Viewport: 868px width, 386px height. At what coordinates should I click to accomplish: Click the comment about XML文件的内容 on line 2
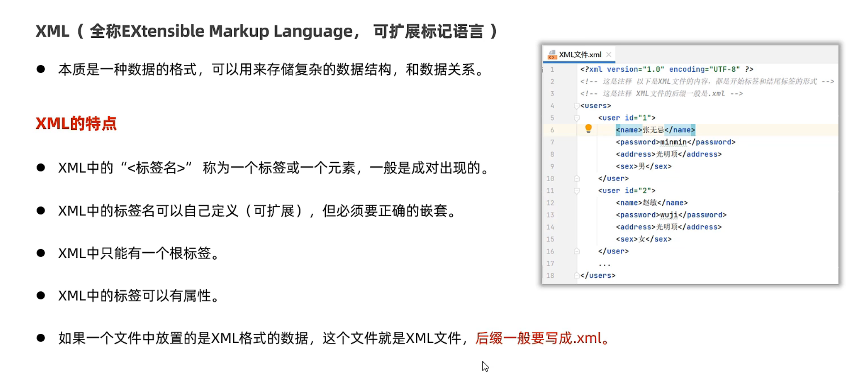707,81
